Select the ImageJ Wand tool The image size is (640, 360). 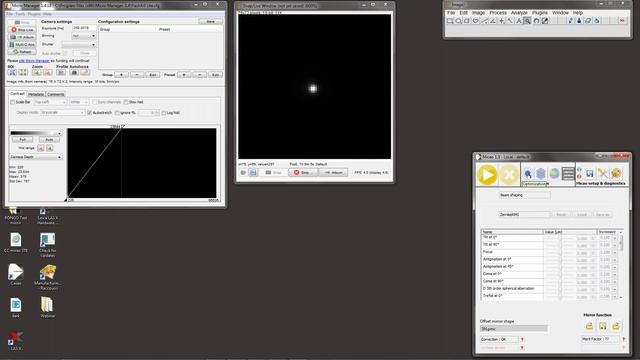(x=510, y=20)
